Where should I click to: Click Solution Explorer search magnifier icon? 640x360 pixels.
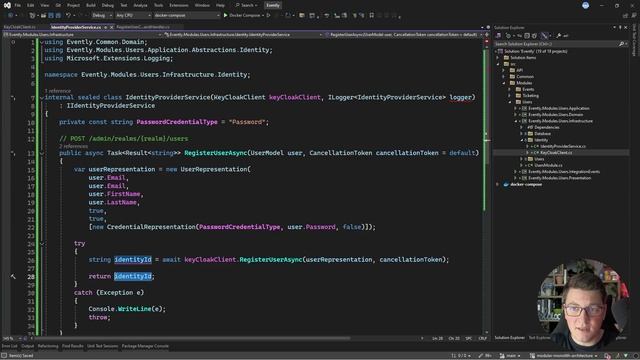click(x=621, y=44)
